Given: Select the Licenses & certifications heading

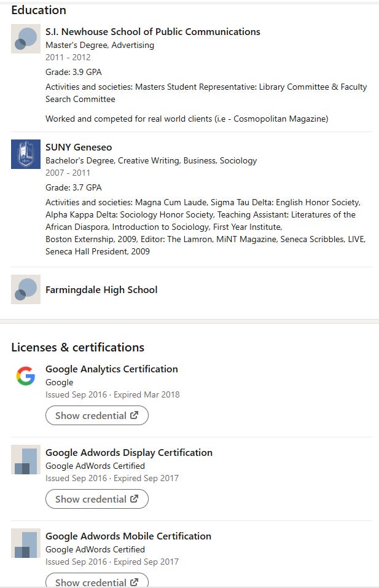Looking at the screenshot, I should click(77, 347).
